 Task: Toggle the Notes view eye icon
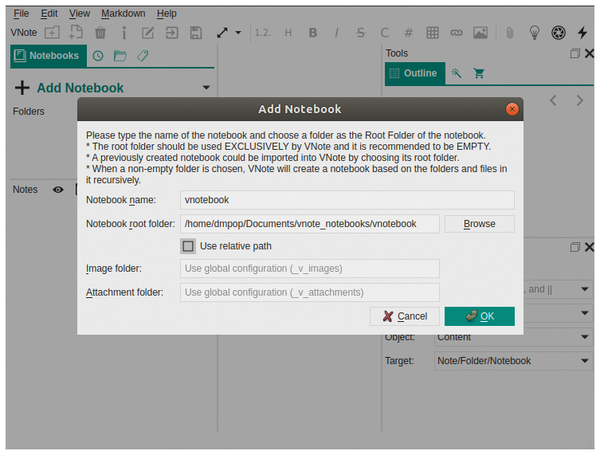(58, 189)
